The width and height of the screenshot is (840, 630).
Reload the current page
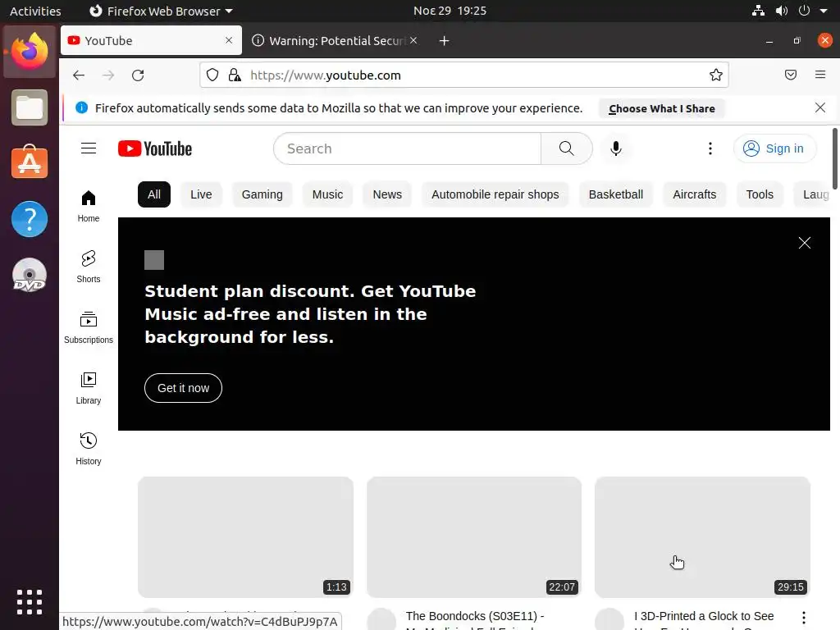click(138, 75)
